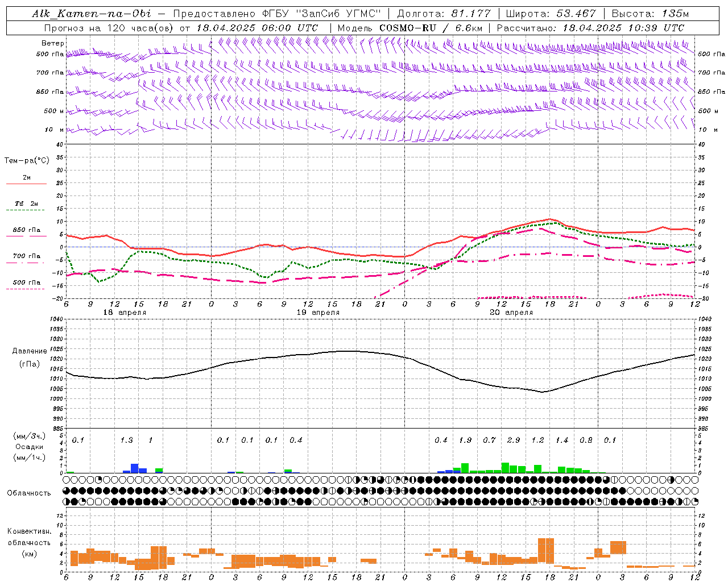Click the 1.2 precipitation total value
The image size is (728, 582).
[x=537, y=440]
